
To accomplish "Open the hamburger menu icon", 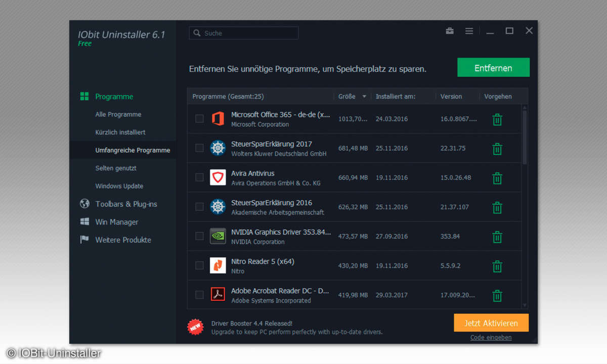I will (469, 31).
